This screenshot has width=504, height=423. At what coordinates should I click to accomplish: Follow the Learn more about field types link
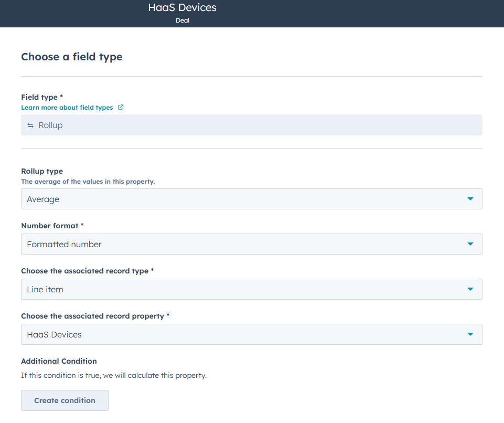click(67, 107)
